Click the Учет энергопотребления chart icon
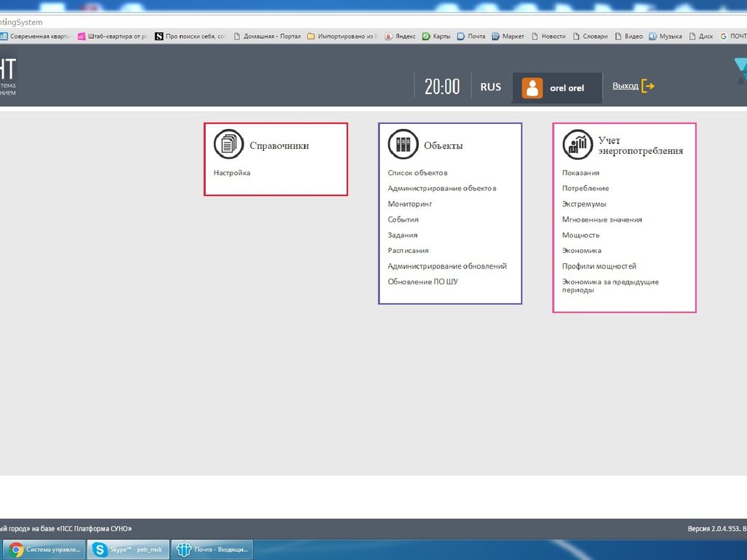The image size is (747, 560). (577, 144)
